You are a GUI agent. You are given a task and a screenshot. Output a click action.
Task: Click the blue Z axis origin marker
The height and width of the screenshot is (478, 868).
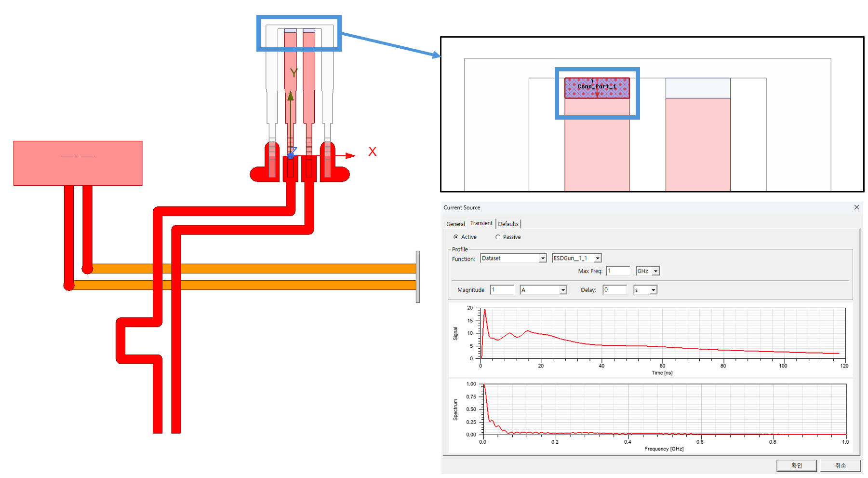tap(291, 154)
